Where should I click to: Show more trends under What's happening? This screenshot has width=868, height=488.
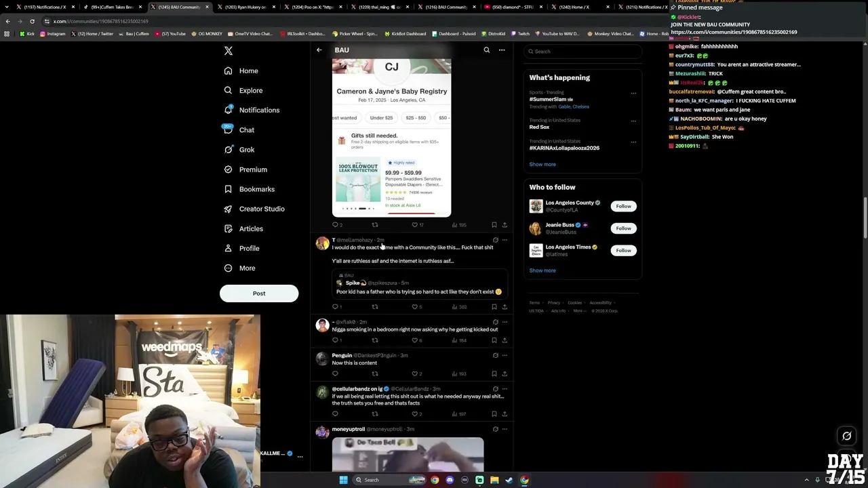coord(542,164)
